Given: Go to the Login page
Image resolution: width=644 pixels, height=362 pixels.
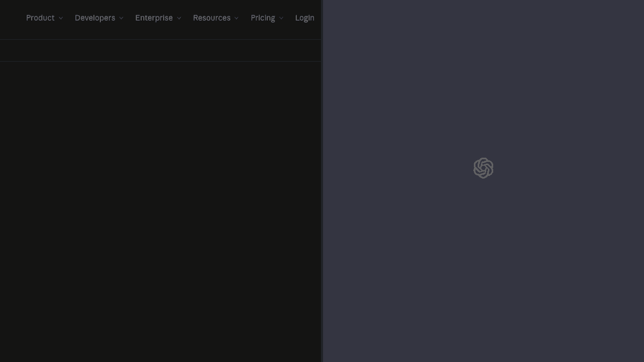Looking at the screenshot, I should (305, 18).
